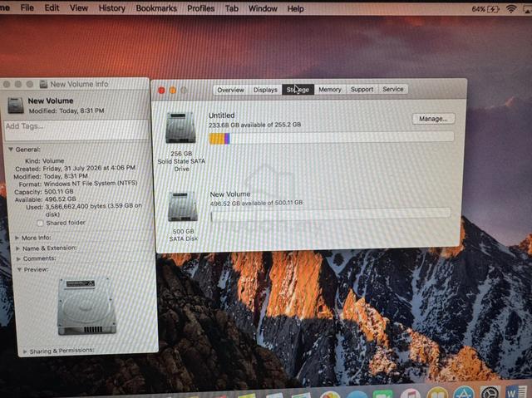Collapse the General section
532x398 pixels.
click(x=11, y=150)
